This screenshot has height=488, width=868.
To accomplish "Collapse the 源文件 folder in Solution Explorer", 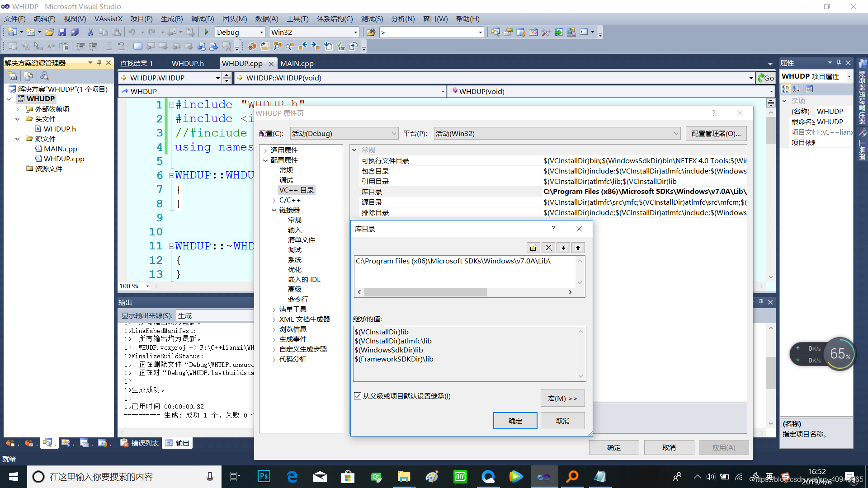I will pos(17,139).
